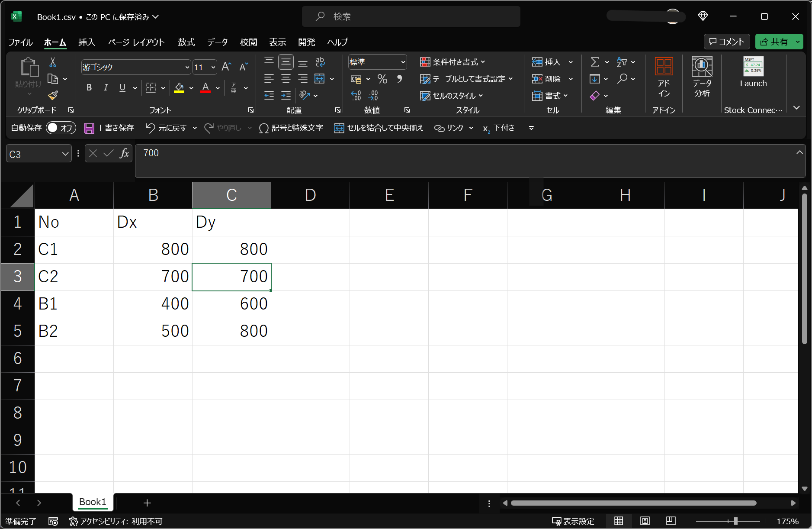
Task: Toggle the AutoSave switch on
Action: tap(61, 128)
